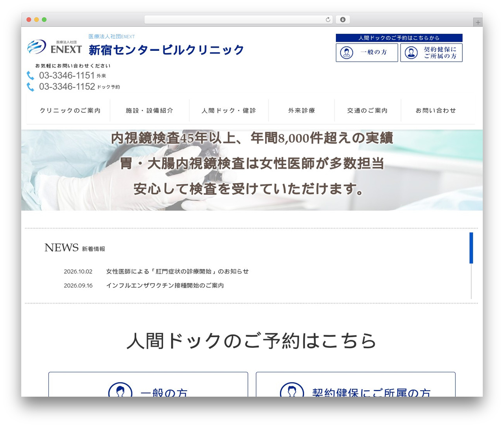Screen dimensions: 504x427
Task: Click the blue news scrollbar thumb
Action: [471, 248]
